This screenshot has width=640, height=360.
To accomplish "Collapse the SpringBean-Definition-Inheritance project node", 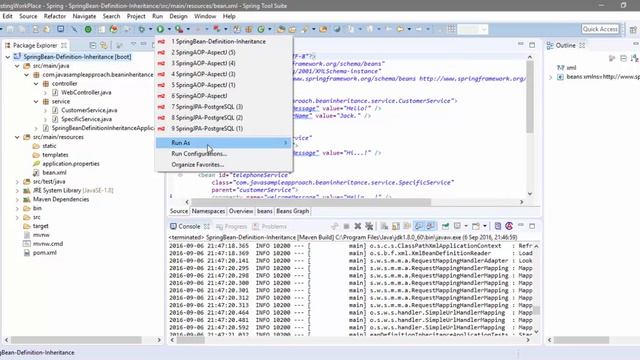I will (8, 57).
